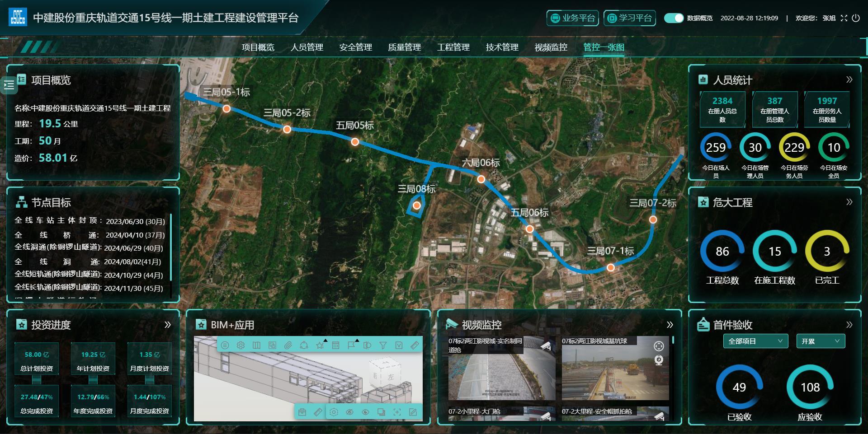Viewport: 868px width, 434px height.
Task: Hide elements with crossed-eye icon in BIM
Action: point(349,412)
